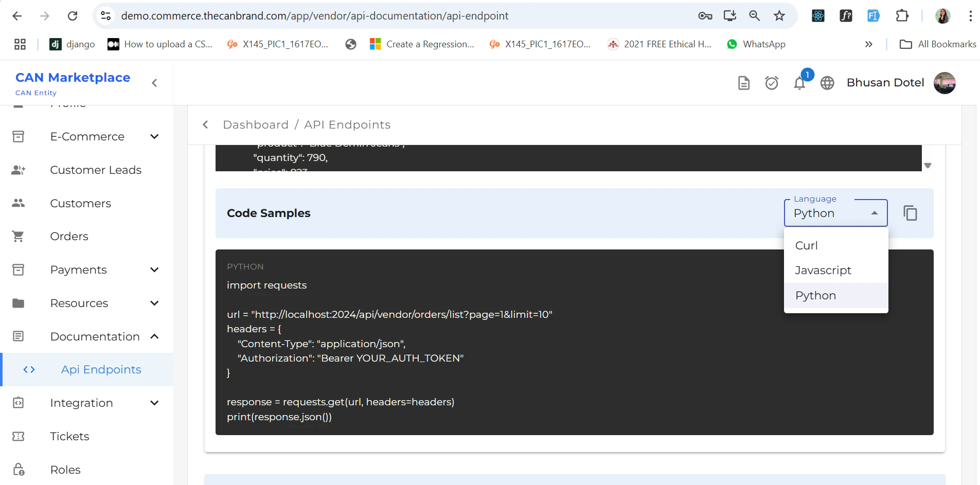The width and height of the screenshot is (980, 485).
Task: Open the zoom magnifier icon
Action: 755,16
